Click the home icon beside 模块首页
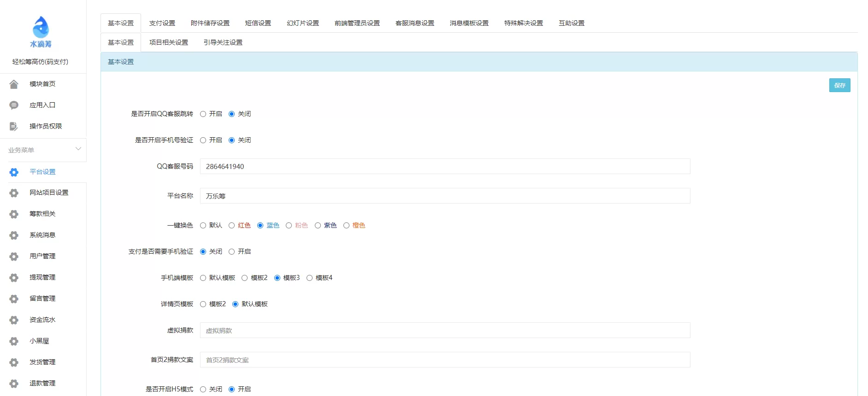Screen dimensions: 868x396 (x=14, y=84)
